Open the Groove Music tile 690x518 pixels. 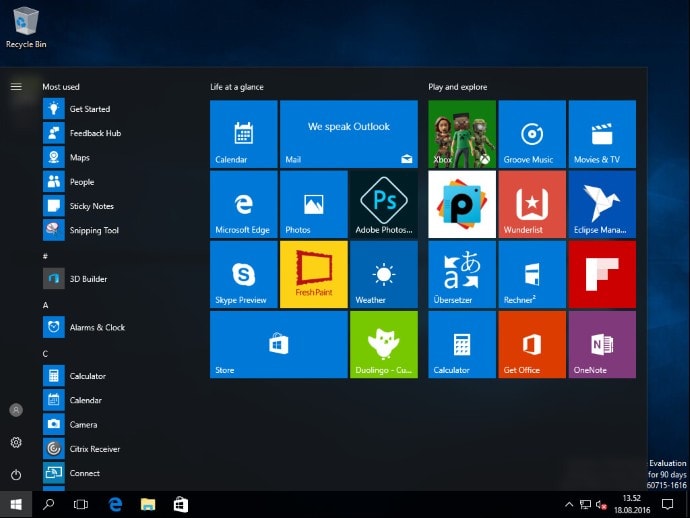[x=532, y=134]
